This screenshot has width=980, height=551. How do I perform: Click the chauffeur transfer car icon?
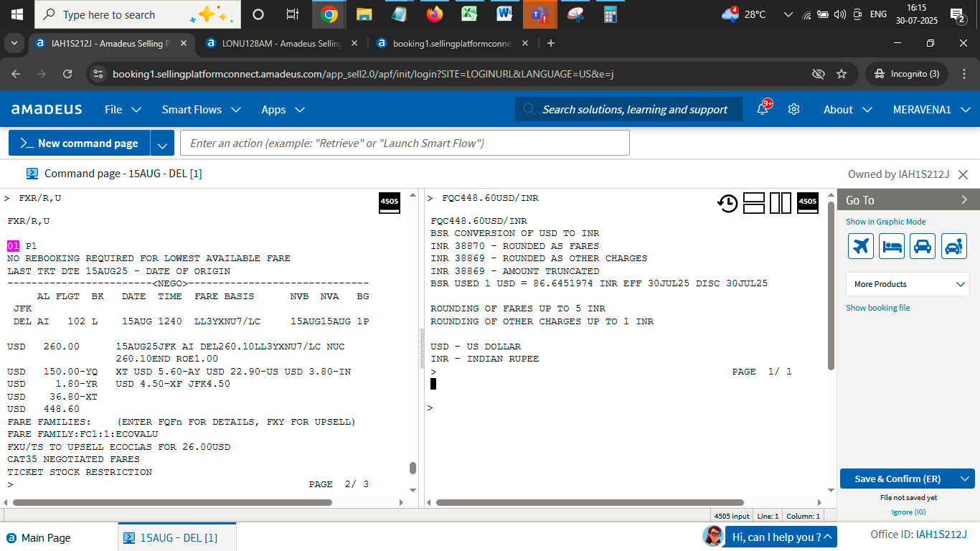point(954,246)
